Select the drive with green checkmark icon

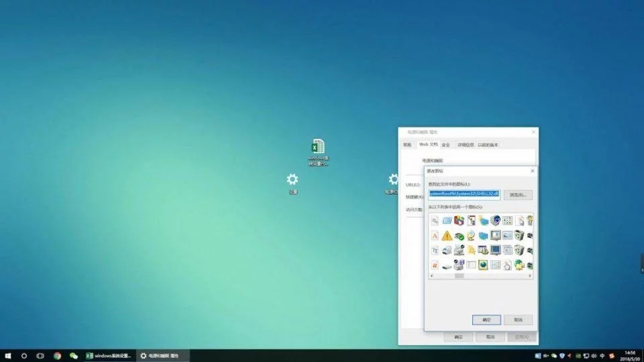pyautogui.click(x=459, y=236)
